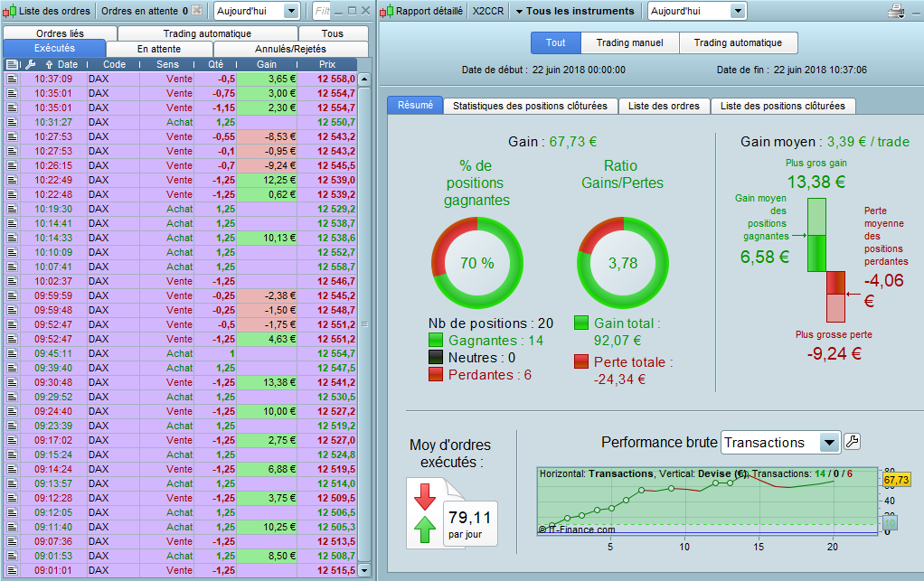The image size is (924, 581).
Task: Sort orders by the Gain column
Action: tap(267, 64)
